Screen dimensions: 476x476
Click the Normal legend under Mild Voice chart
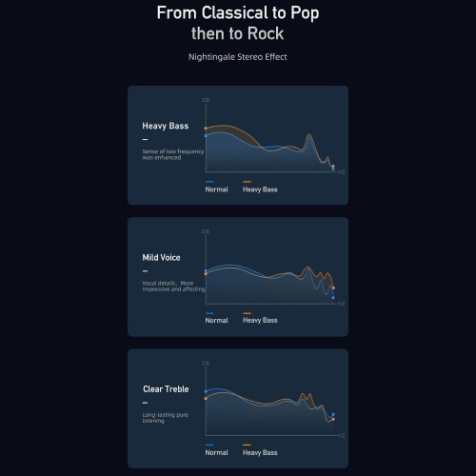[x=216, y=321]
